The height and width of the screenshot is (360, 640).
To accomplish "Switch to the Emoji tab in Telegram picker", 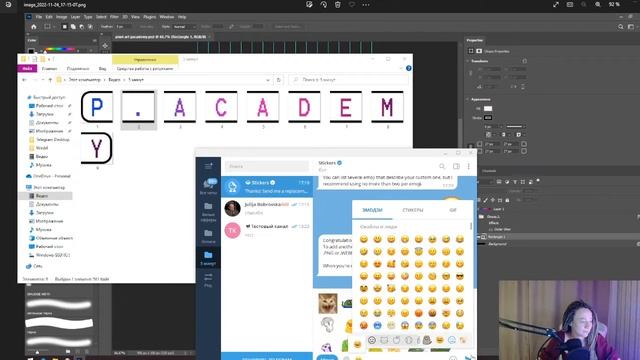I will [372, 210].
